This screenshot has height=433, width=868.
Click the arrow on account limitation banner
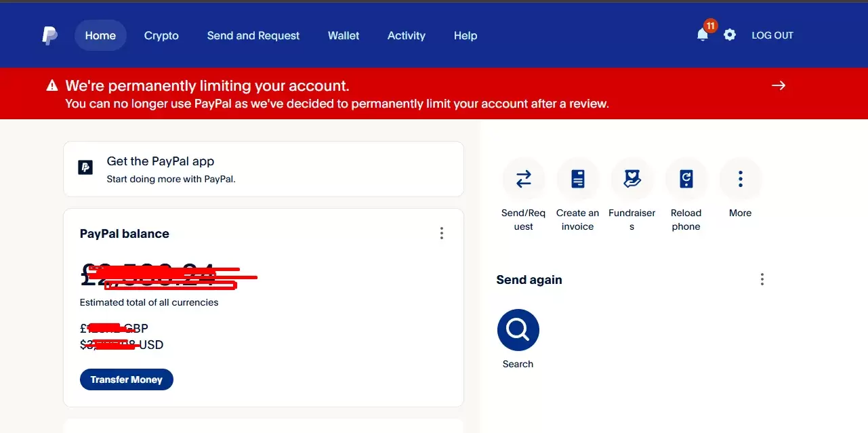tap(779, 85)
